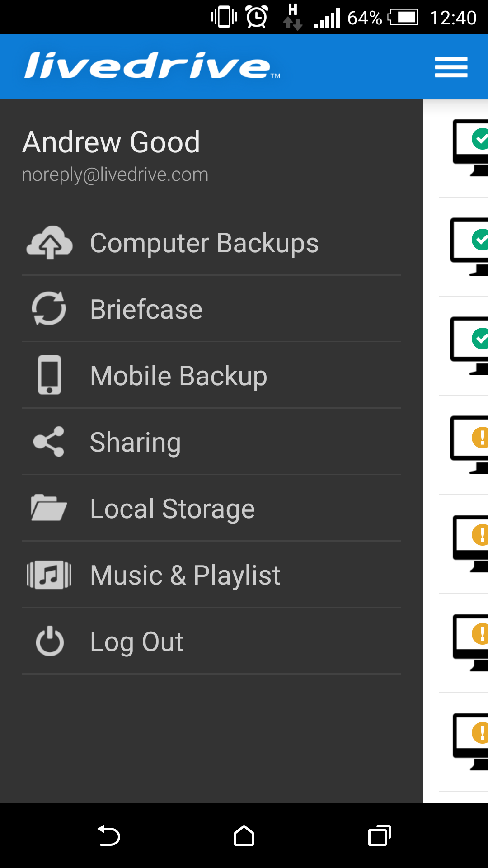Click the livedrive logo
Screen dimensions: 488x868
click(152, 66)
